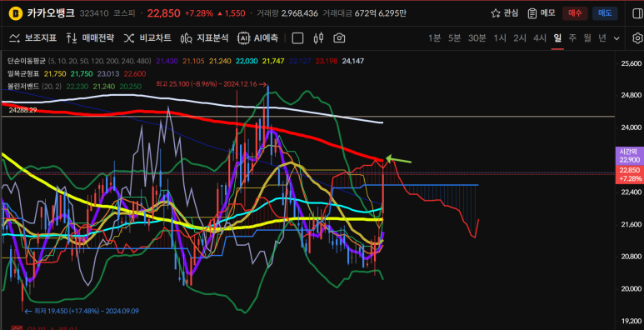
Task: Open the 메모 memo note
Action: pyautogui.click(x=542, y=13)
